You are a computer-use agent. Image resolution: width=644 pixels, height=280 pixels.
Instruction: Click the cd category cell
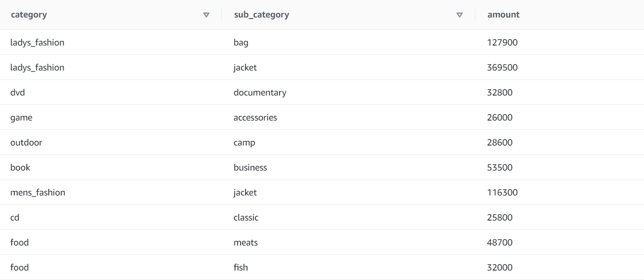(x=15, y=217)
